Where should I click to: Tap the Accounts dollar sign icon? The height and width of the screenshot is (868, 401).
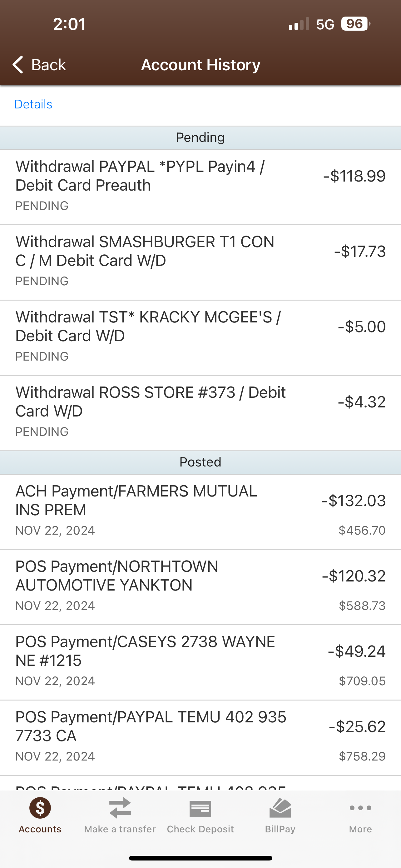40,808
